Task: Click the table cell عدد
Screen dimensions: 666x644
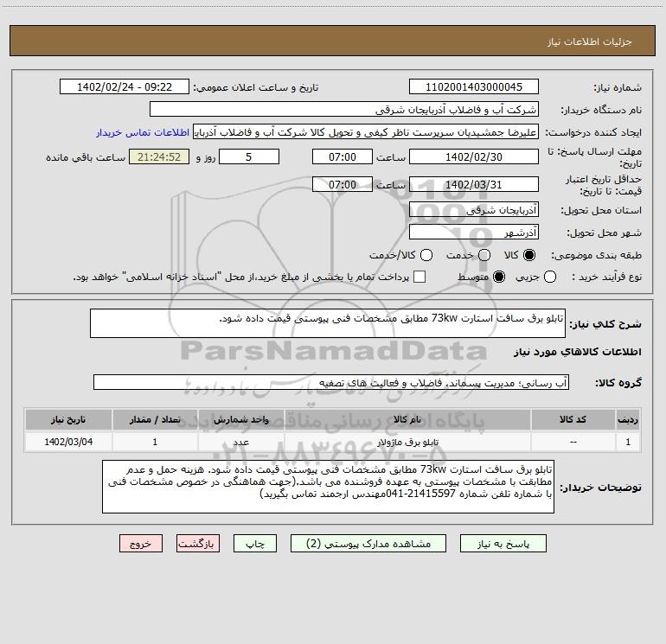Action: (240, 442)
